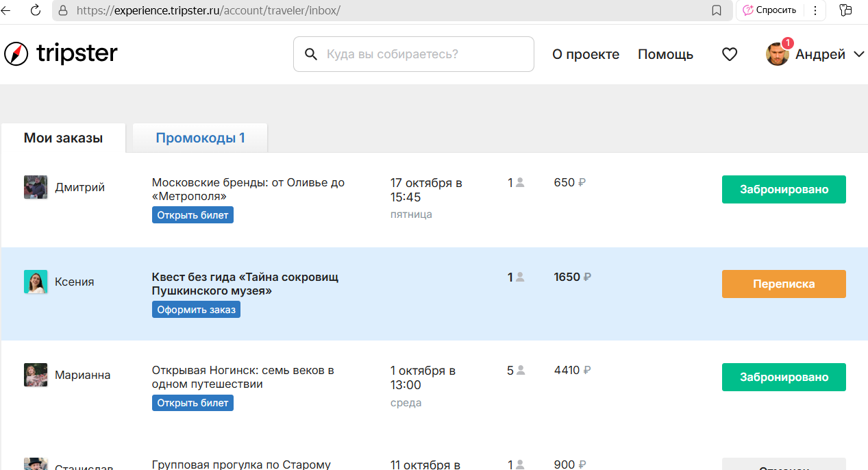Open ticket for Московские бренды tour
This screenshot has height=470, width=868.
click(x=193, y=215)
